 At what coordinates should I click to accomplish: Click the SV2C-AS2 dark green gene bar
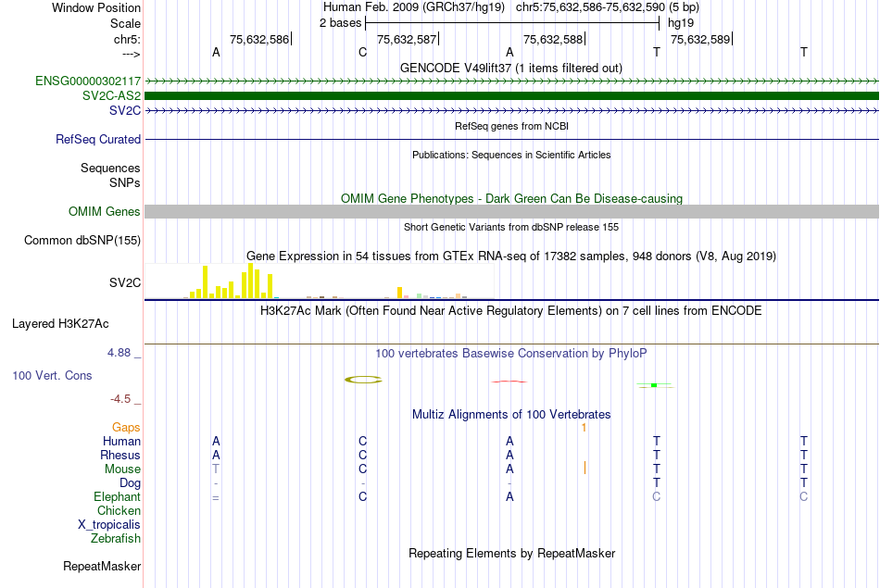tap(512, 96)
